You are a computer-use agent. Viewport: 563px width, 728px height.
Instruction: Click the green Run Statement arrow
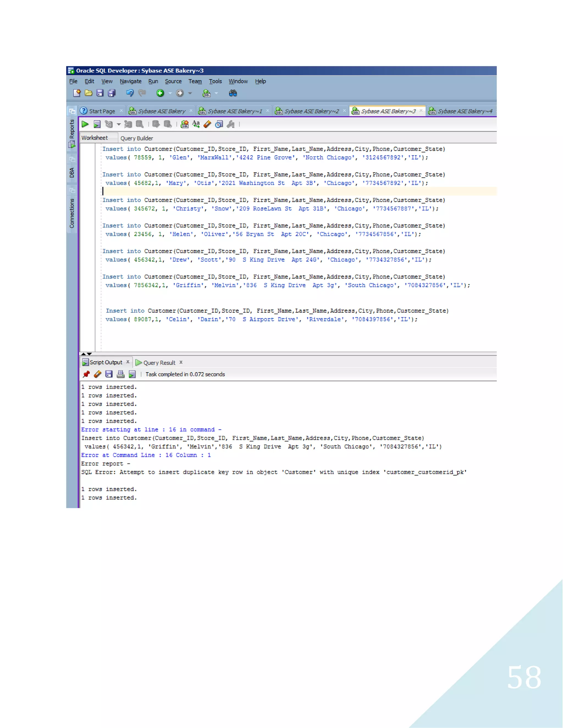click(85, 124)
